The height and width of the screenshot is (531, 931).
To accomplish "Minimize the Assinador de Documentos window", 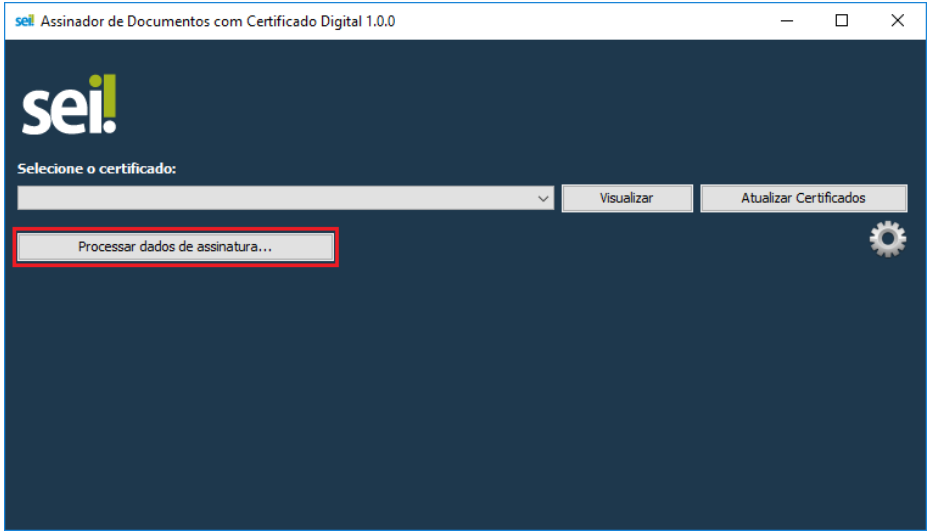I will (x=786, y=21).
